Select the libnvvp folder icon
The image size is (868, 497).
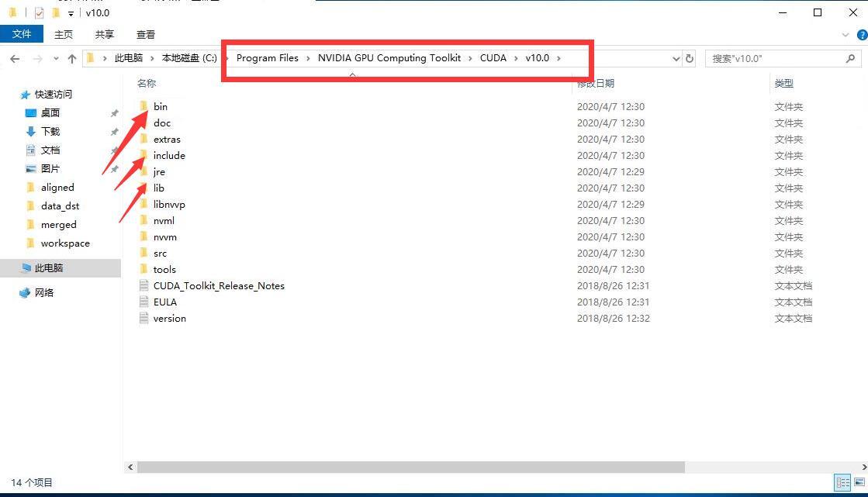144,204
